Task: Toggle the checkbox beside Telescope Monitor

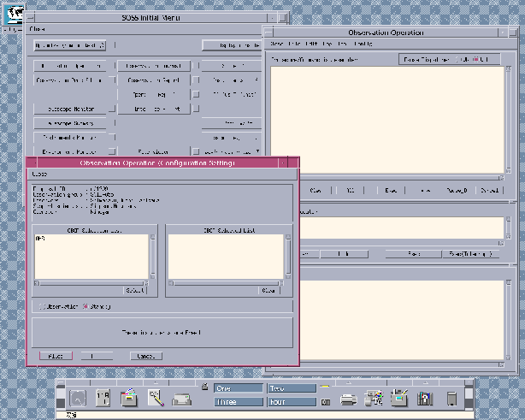Action: (112, 109)
